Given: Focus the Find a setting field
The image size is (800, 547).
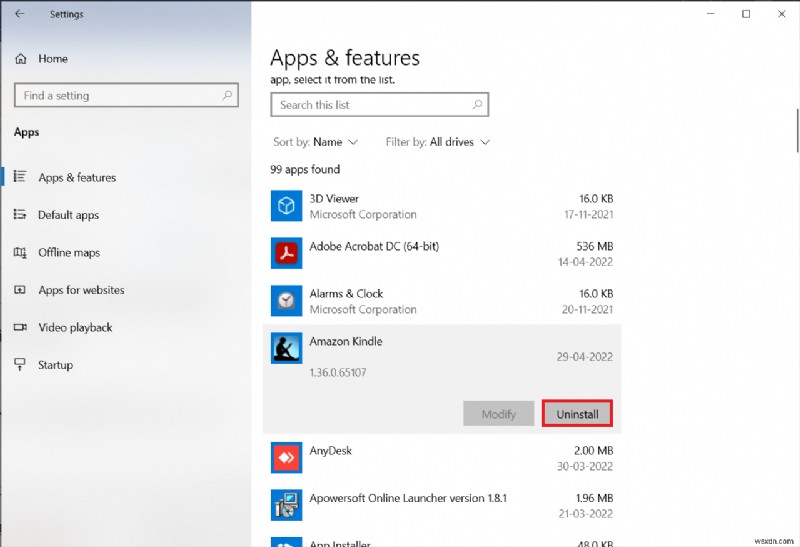Looking at the screenshot, I should pos(126,95).
